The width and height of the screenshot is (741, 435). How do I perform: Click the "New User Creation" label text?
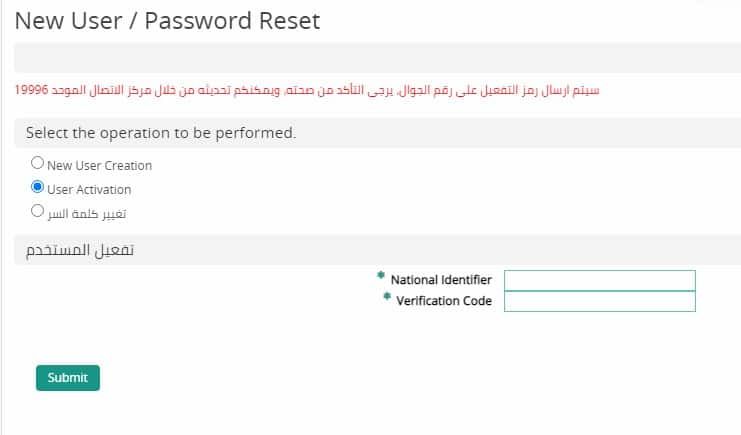coord(99,165)
